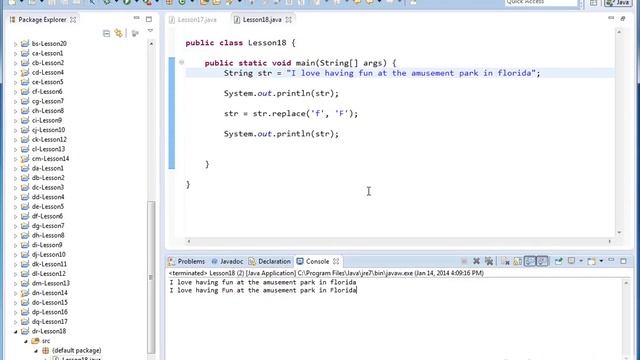Click the first System.out.println(str) line

pyautogui.click(x=281, y=93)
